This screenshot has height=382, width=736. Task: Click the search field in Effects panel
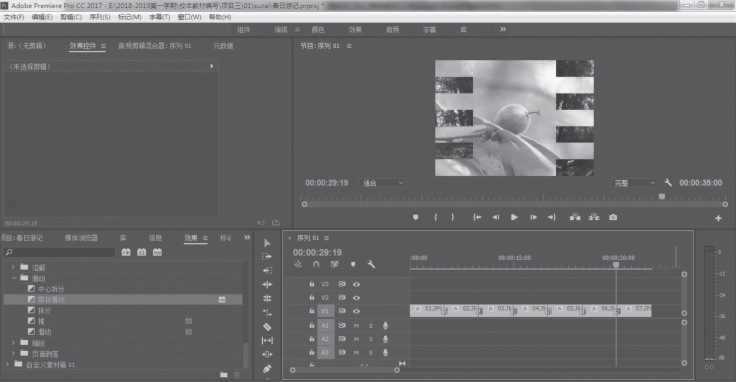[59, 252]
